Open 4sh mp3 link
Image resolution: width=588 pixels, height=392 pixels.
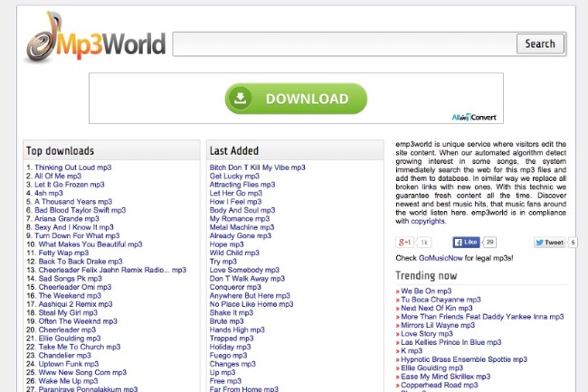[49, 193]
